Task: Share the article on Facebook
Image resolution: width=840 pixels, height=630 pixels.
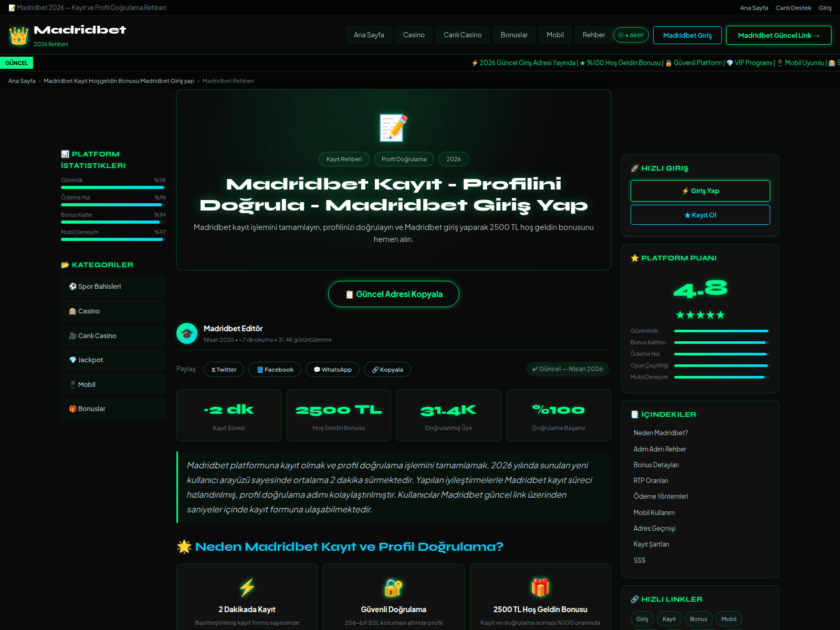Action: (275, 370)
